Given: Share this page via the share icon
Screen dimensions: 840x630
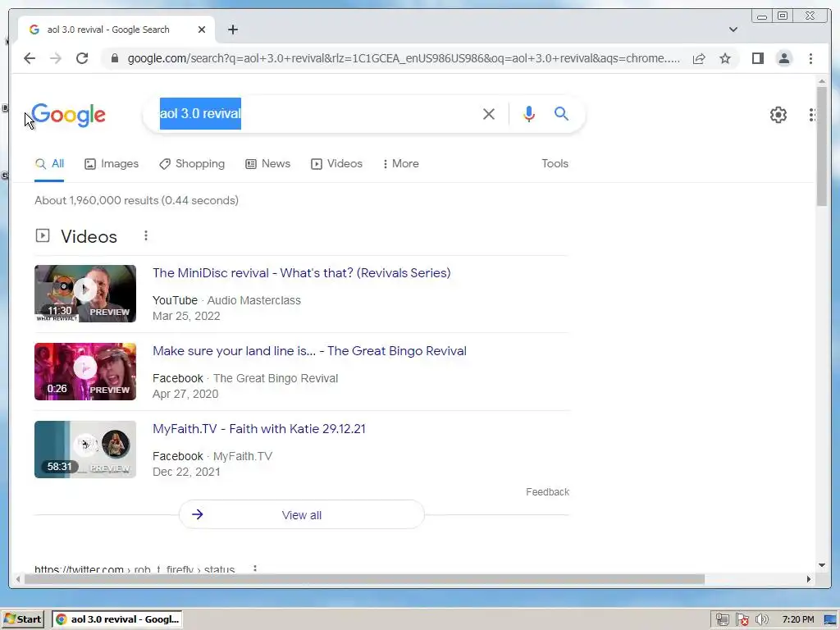Looking at the screenshot, I should click(699, 58).
